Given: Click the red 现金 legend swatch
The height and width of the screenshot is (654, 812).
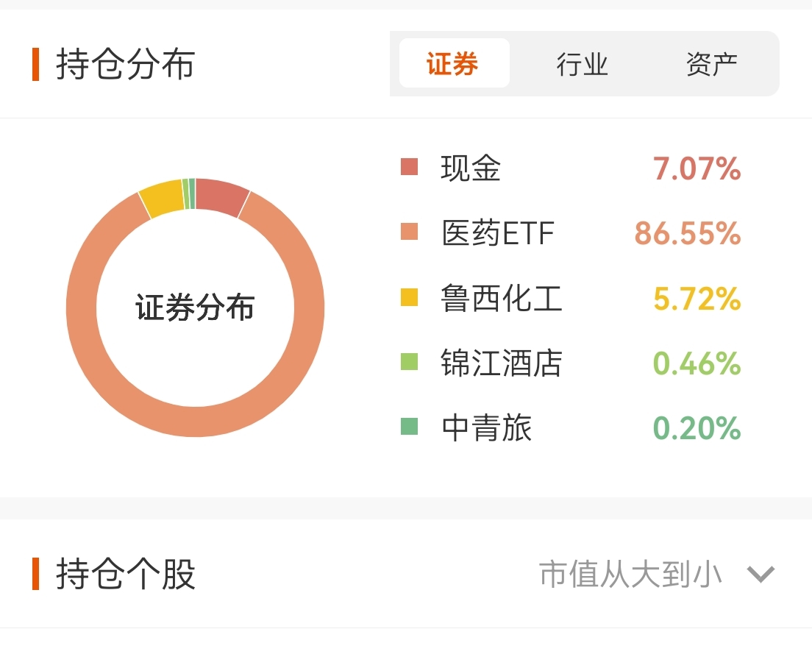Looking at the screenshot, I should 409,167.
